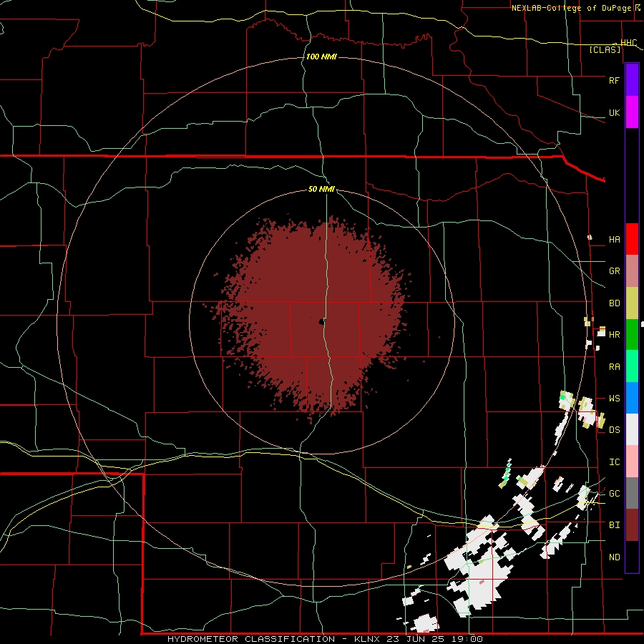Click the HR legend label
Image resolution: width=644 pixels, height=644 pixels.
point(614,335)
